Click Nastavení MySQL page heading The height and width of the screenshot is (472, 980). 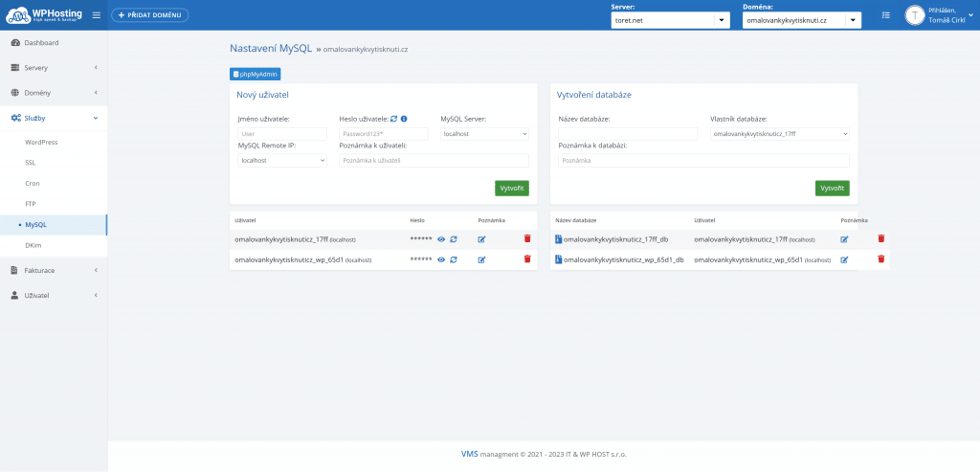coord(271,48)
